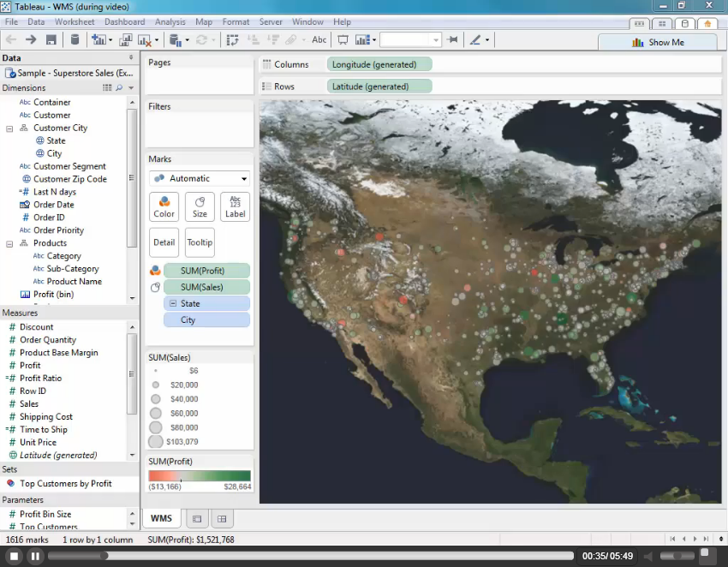This screenshot has height=567, width=728.
Task: Click the Connect to Data cylinder icon
Action: click(x=75, y=39)
